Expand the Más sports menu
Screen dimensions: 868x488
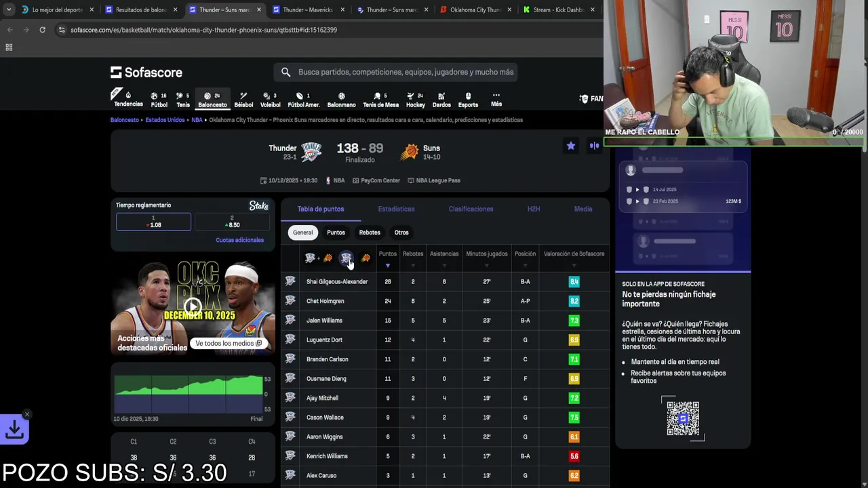click(496, 100)
